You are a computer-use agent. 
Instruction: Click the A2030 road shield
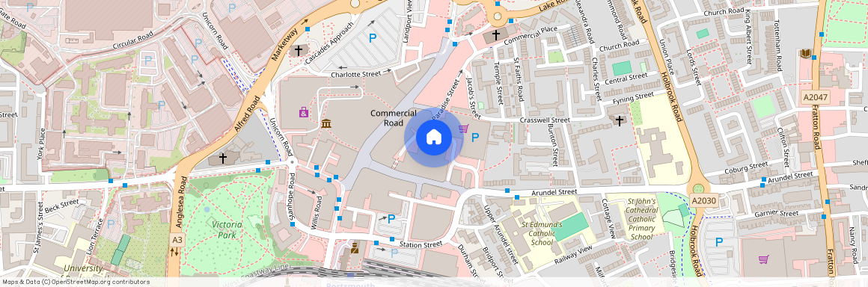pos(703,202)
